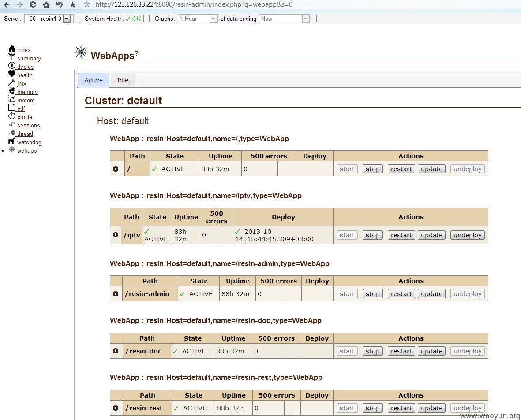
Task: Go forward using browser forward arrow
Action: coord(19,5)
